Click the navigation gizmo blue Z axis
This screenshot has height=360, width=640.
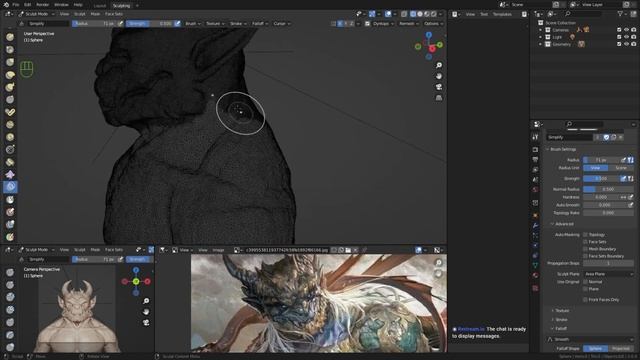(429, 36)
